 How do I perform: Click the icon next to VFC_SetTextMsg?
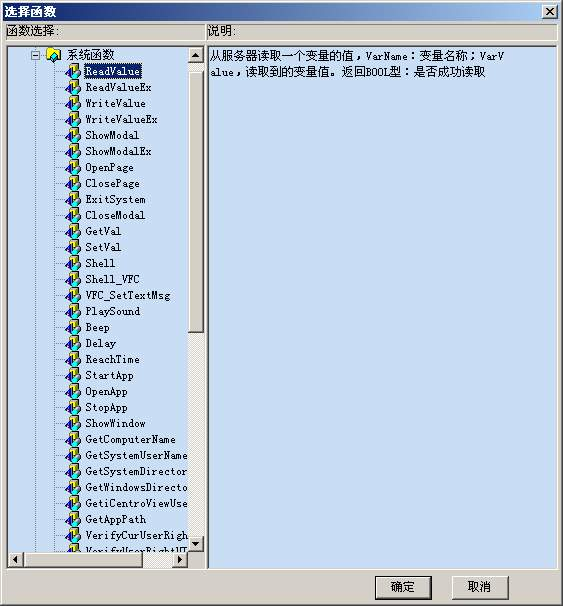point(73,295)
